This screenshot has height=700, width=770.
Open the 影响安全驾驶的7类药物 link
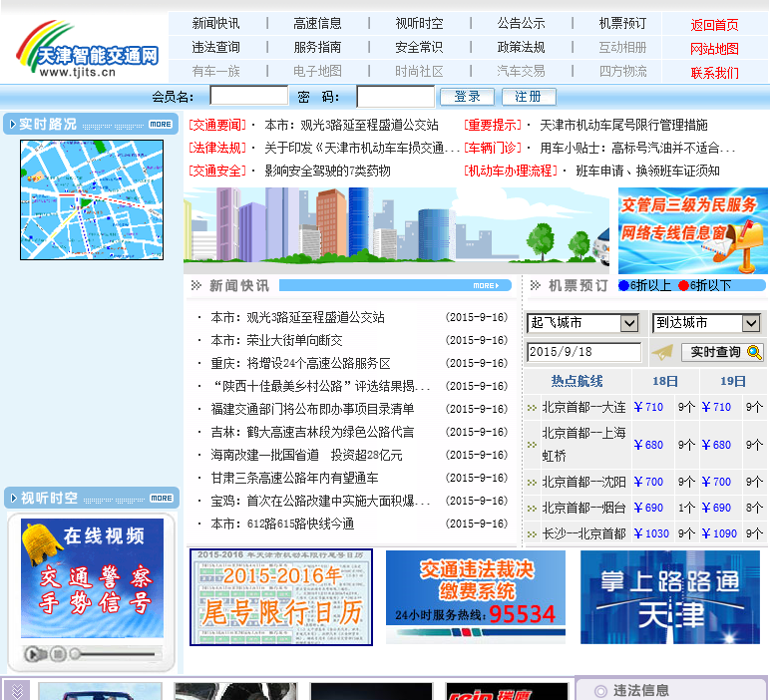click(327, 171)
